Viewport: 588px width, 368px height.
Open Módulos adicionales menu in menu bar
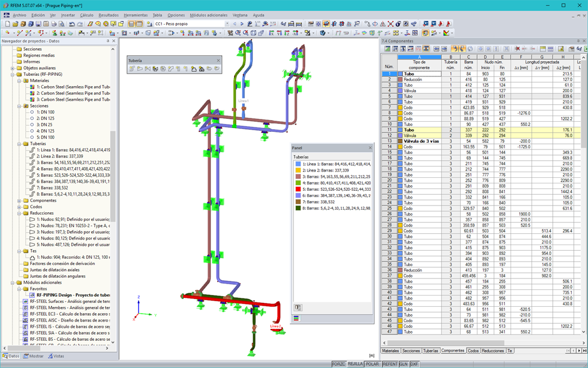209,15
